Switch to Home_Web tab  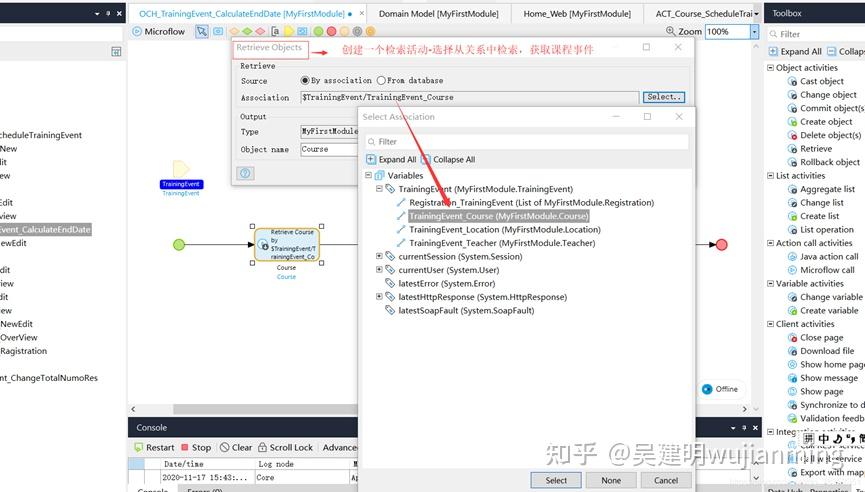[577, 13]
